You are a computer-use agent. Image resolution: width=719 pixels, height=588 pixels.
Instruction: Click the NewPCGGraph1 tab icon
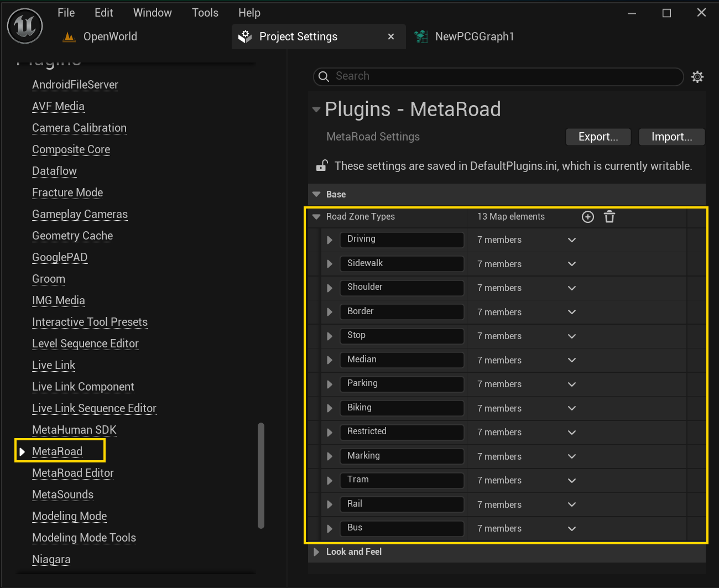coord(421,37)
